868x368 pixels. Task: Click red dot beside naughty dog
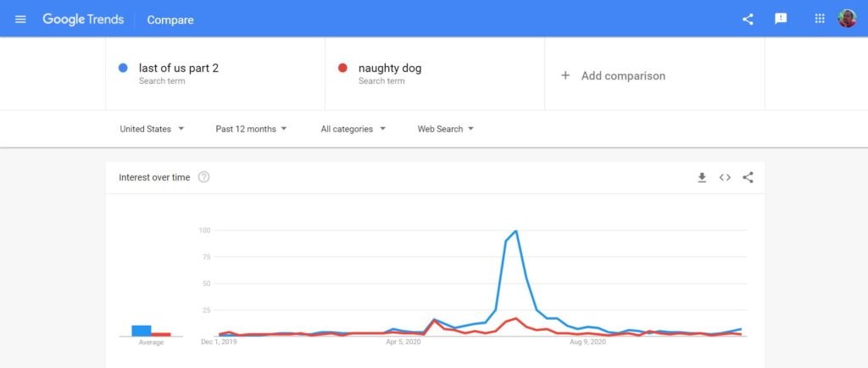pos(342,68)
